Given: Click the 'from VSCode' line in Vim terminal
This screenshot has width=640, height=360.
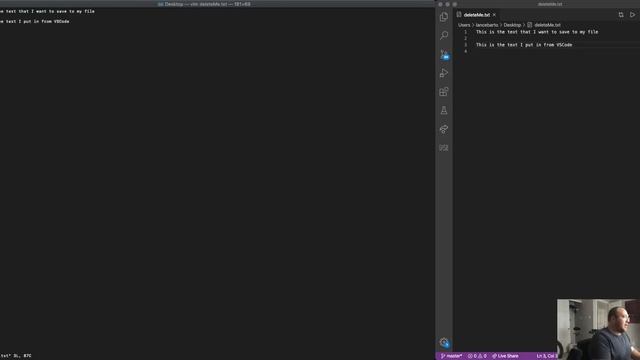Looking at the screenshot, I should click(x=35, y=21).
